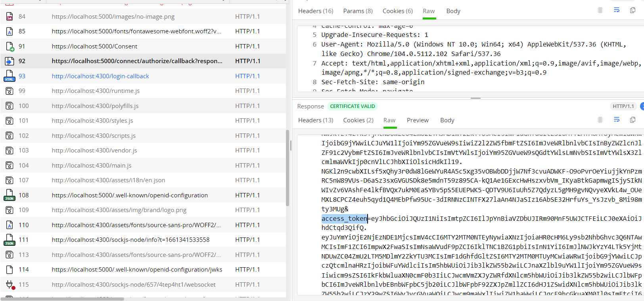Click the HTML icon for session 93
644x301 pixels.
coord(10,76)
